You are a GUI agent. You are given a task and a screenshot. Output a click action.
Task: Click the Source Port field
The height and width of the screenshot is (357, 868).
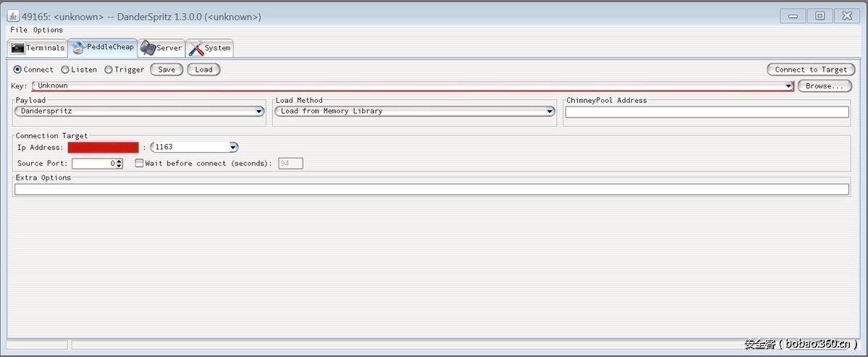point(94,163)
